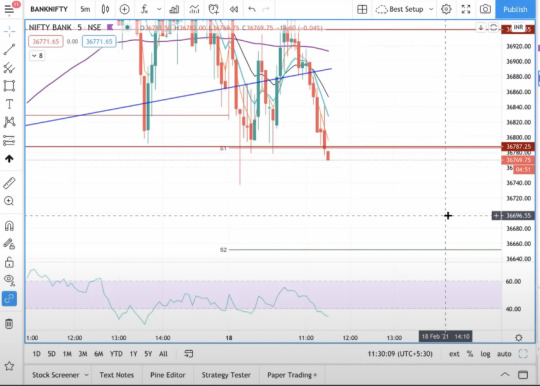Toggle auto scale
Image resolution: width=540 pixels, height=386 pixels.
504,354
